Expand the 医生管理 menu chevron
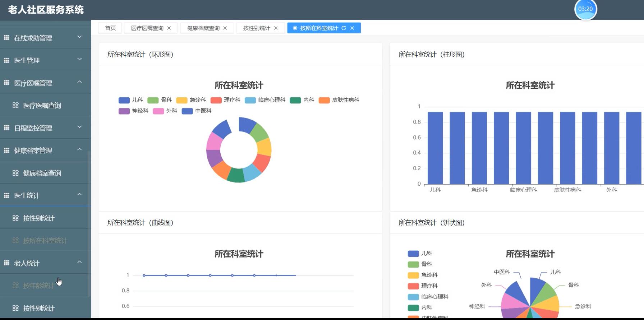Image resolution: width=644 pixels, height=320 pixels. pos(79,60)
